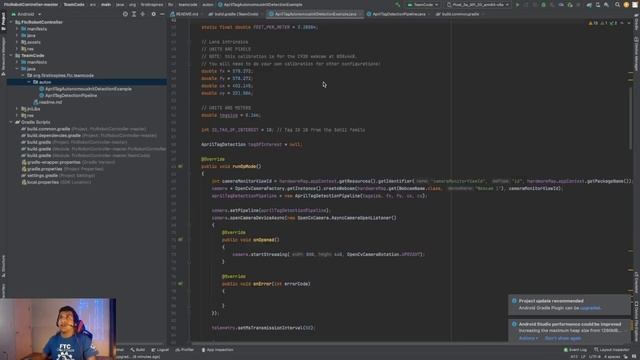640x360 pixels.
Task: Open the Actions dropdown in performance notification
Action: pos(528,338)
